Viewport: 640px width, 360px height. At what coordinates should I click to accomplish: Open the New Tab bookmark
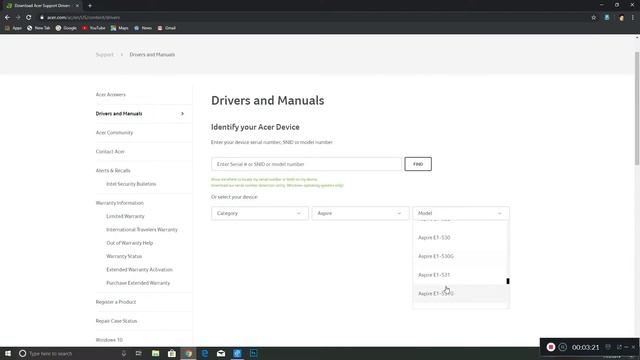click(38, 28)
